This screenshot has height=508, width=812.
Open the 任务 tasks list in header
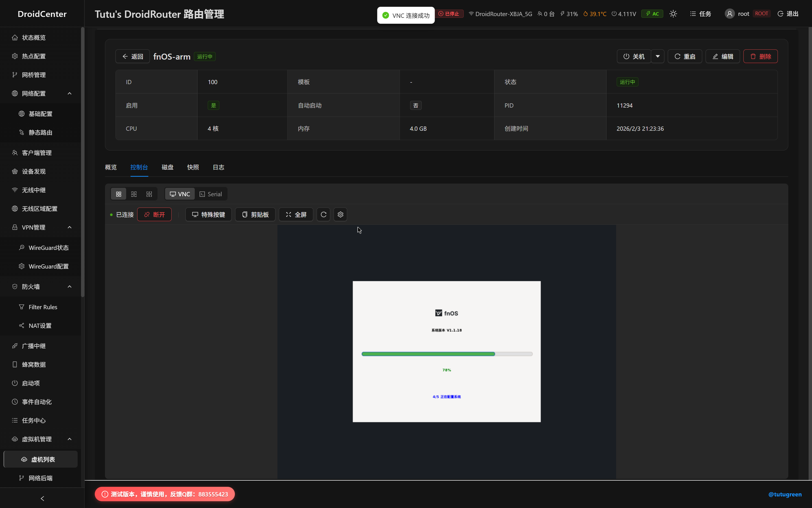(701, 14)
